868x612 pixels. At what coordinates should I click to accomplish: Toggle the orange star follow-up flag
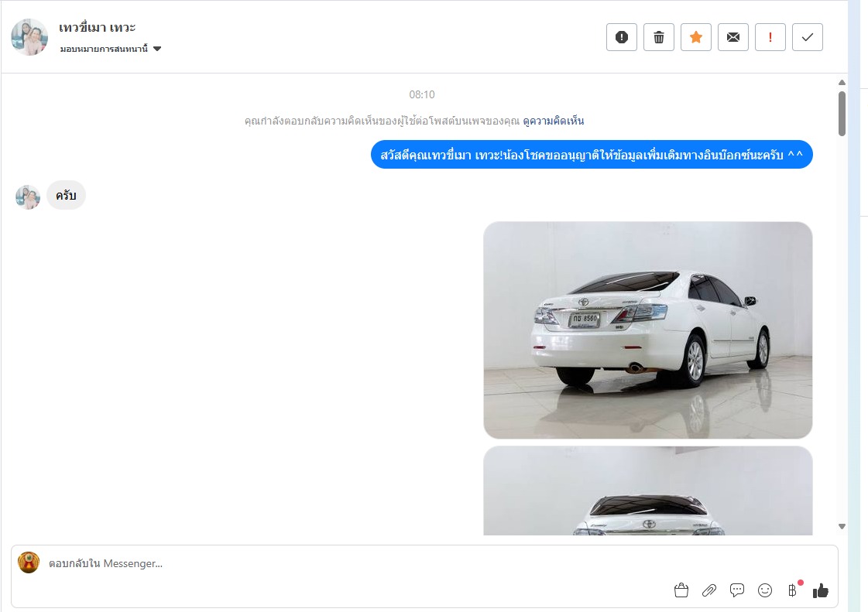click(x=695, y=37)
